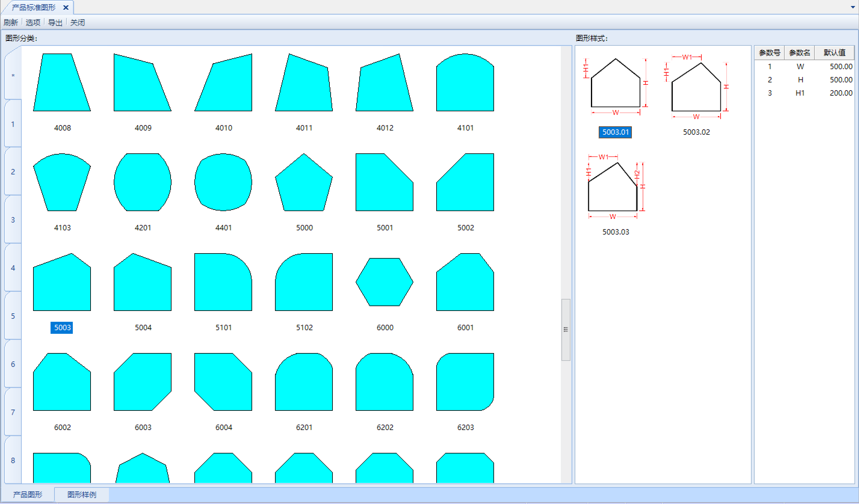Click the 参数号 column header
This screenshot has width=859, height=504.
point(769,53)
